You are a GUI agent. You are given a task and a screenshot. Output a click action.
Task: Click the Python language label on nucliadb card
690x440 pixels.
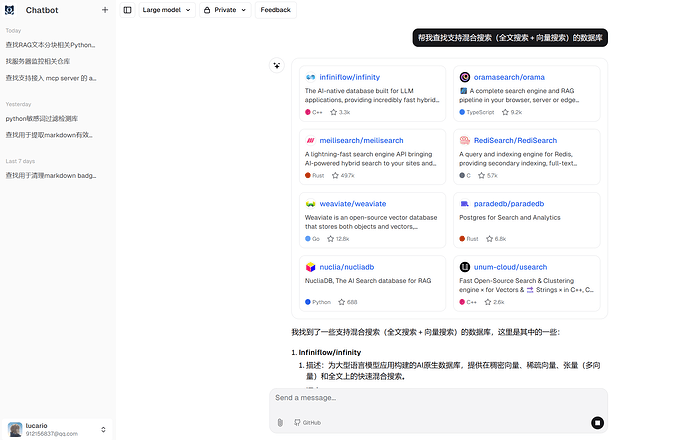click(321, 302)
